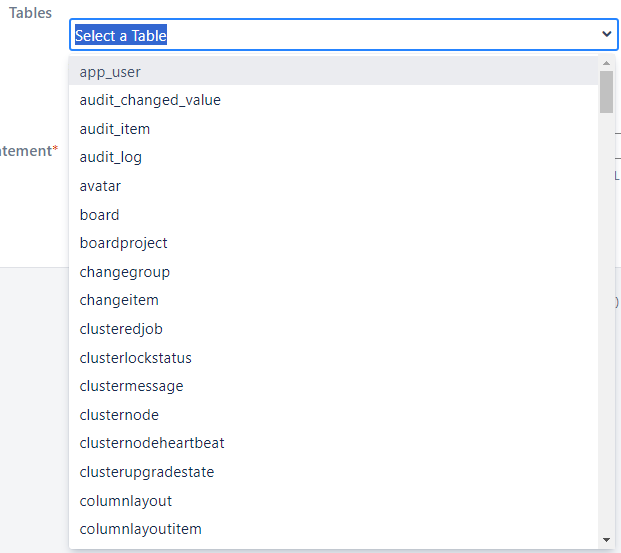Image resolution: width=621 pixels, height=553 pixels.
Task: Pick boardproject from the list
Action: pyautogui.click(x=123, y=243)
